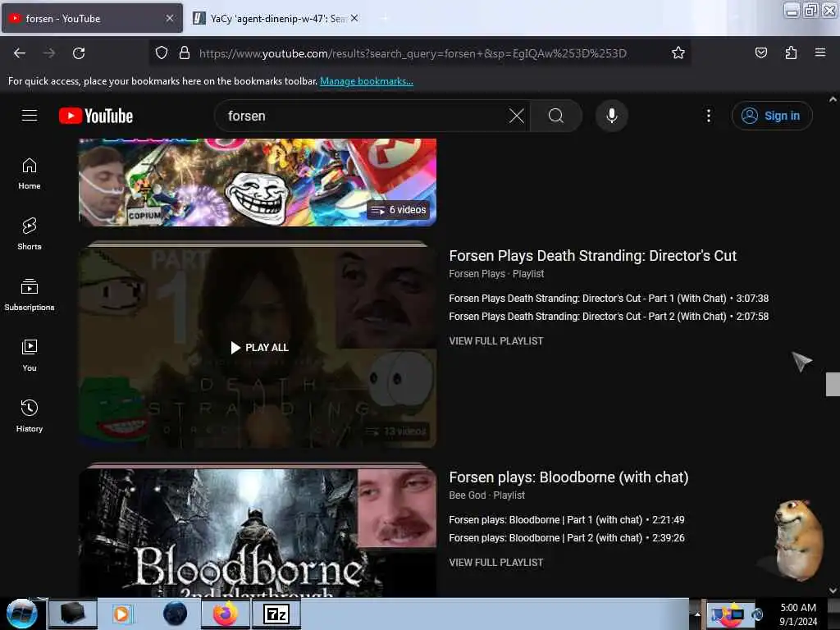Switch to the forsen - YouTube tab
This screenshot has width=840, height=630.
92,18
